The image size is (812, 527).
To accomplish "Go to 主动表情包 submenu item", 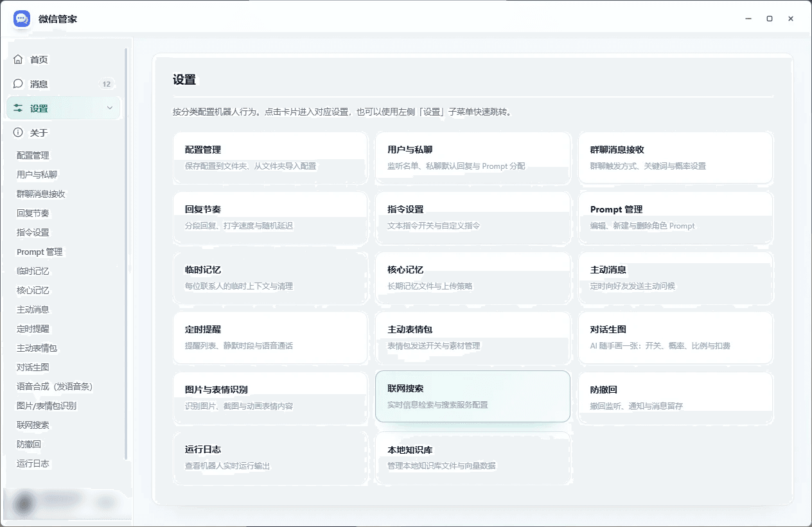I will 37,348.
